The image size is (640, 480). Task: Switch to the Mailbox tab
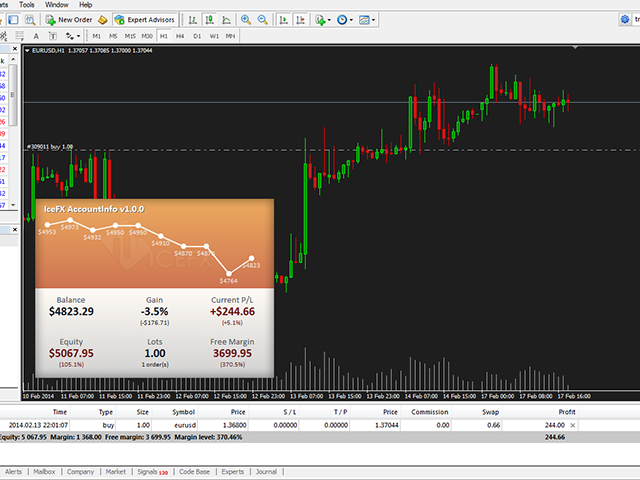tap(44, 472)
